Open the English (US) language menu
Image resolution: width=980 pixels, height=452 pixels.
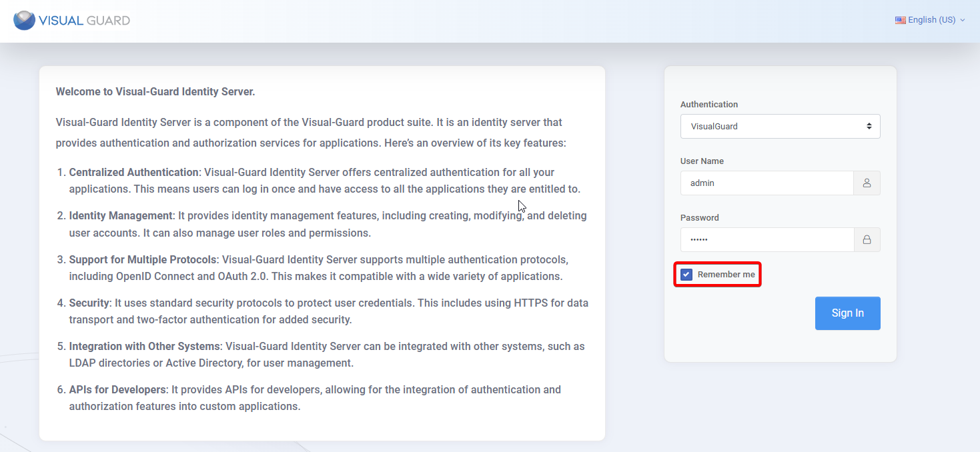pos(931,20)
